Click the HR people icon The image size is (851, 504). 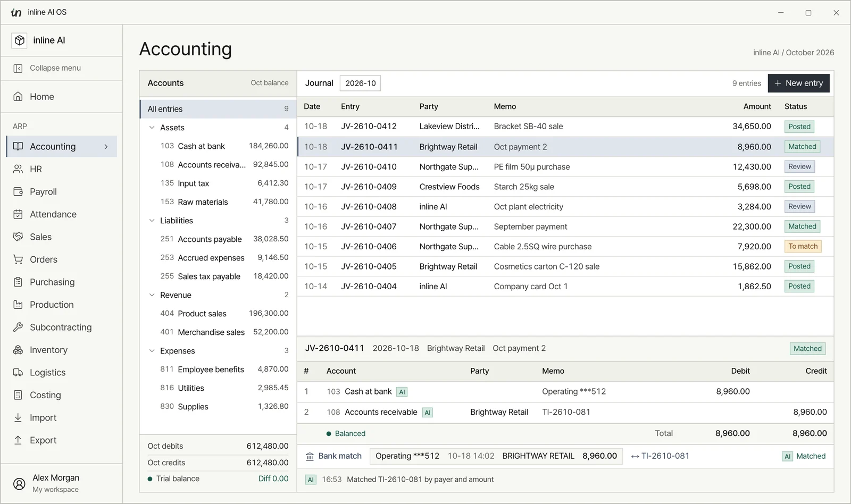click(x=18, y=169)
